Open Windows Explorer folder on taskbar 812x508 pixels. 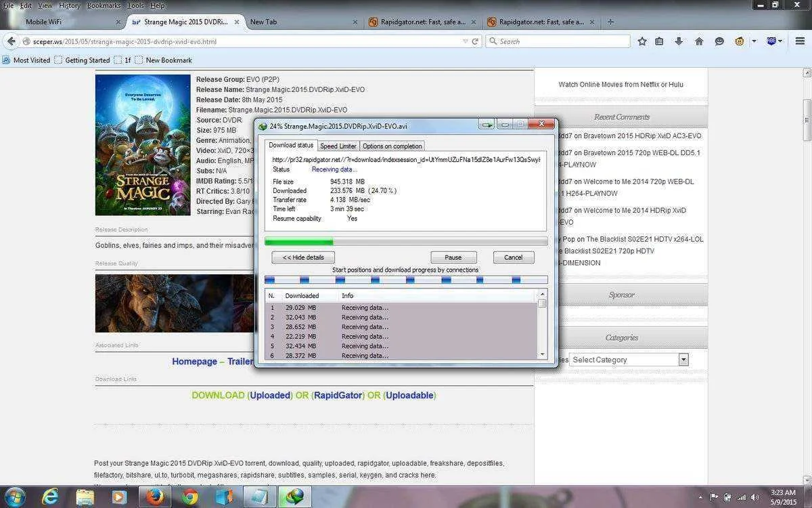click(x=85, y=497)
